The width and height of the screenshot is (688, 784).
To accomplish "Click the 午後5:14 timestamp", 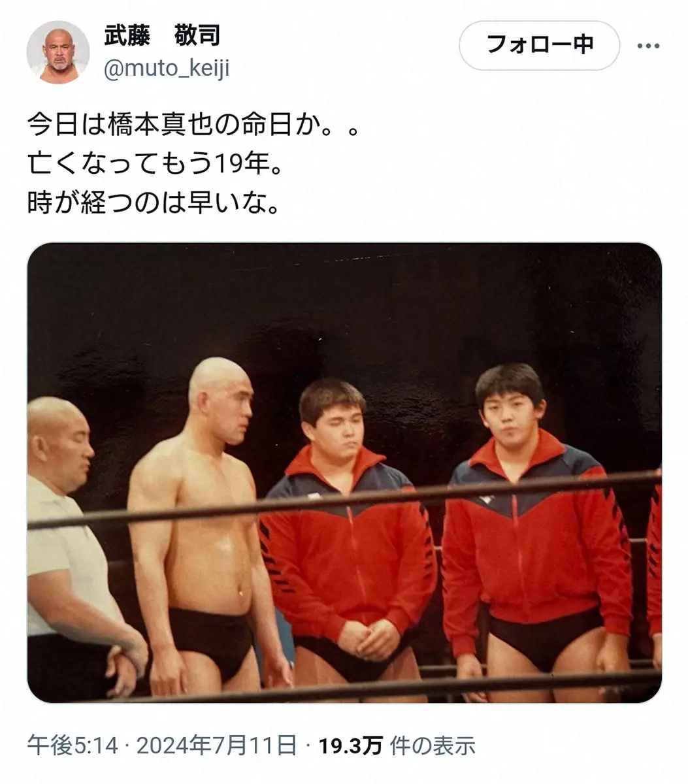I will 71,745.
